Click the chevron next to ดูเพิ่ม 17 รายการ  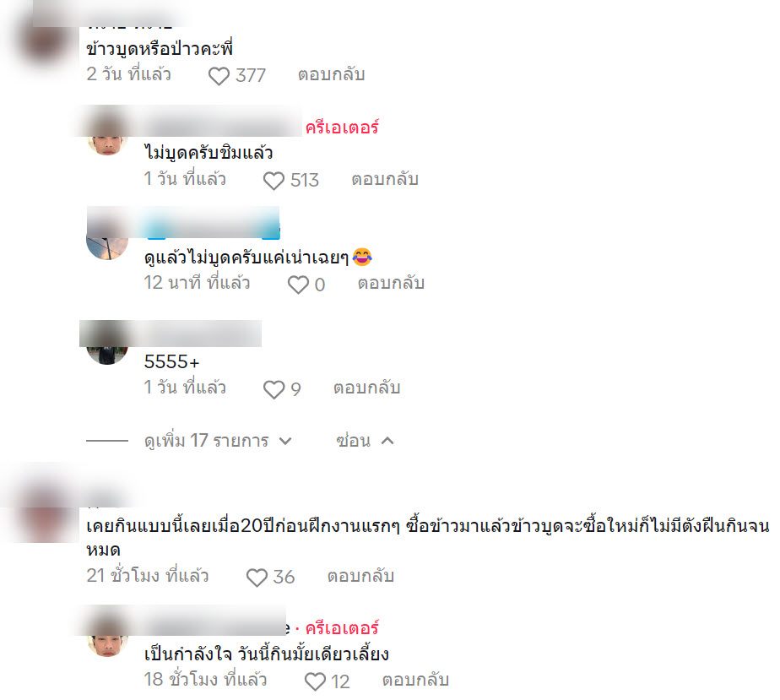[x=285, y=442]
